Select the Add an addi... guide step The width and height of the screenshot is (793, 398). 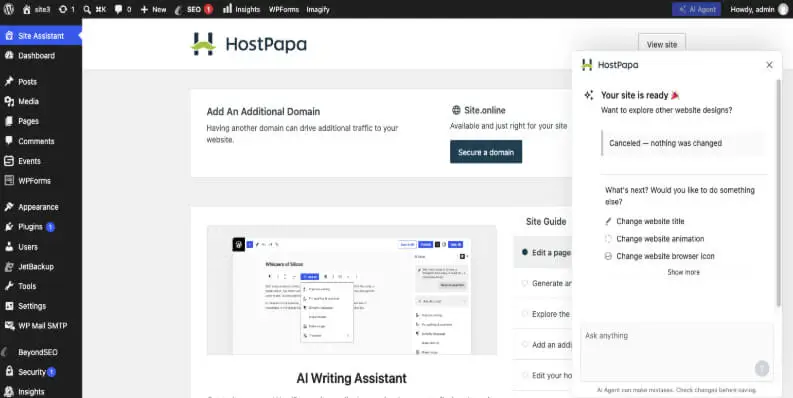(543, 345)
